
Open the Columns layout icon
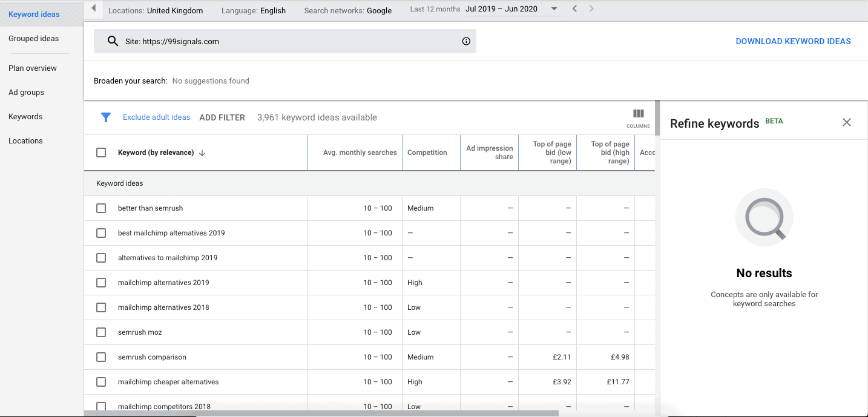click(x=638, y=117)
